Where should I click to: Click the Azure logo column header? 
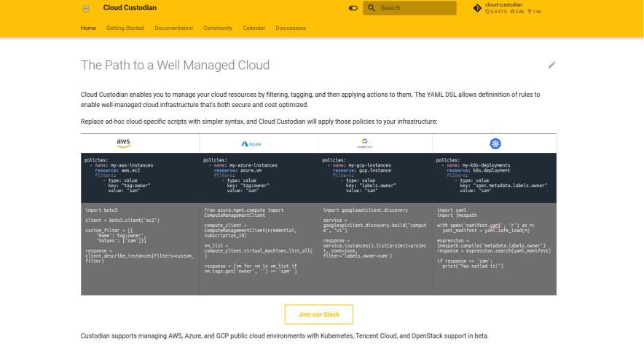[251, 144]
